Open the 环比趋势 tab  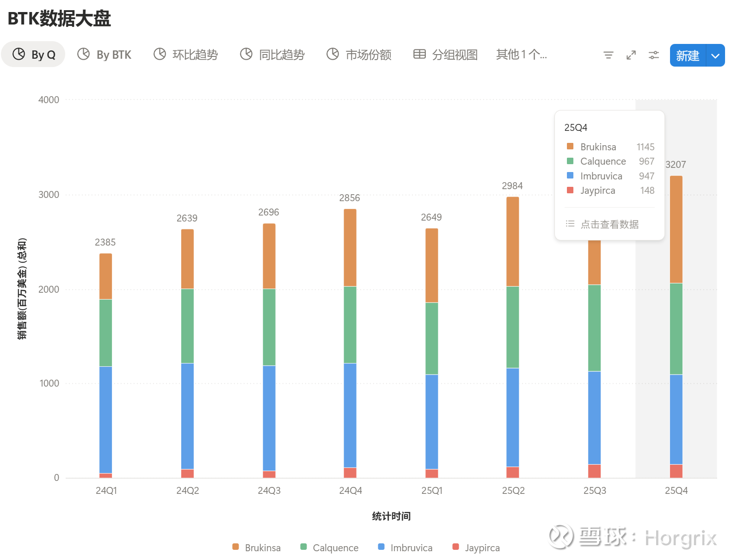186,55
